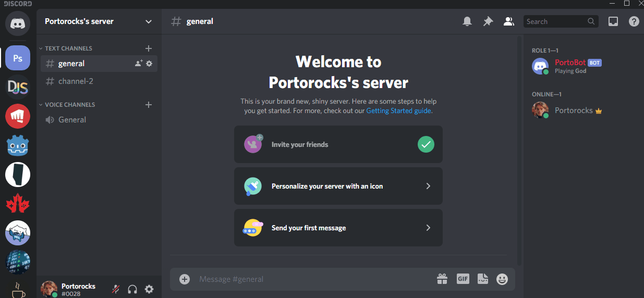Unmute the microphone
This screenshot has width=644, height=298.
(116, 289)
